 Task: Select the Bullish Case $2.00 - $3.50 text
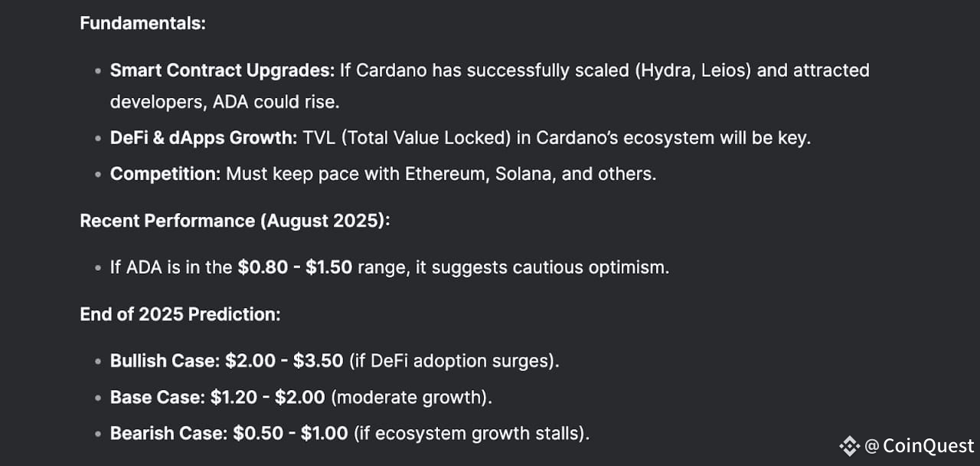227,360
